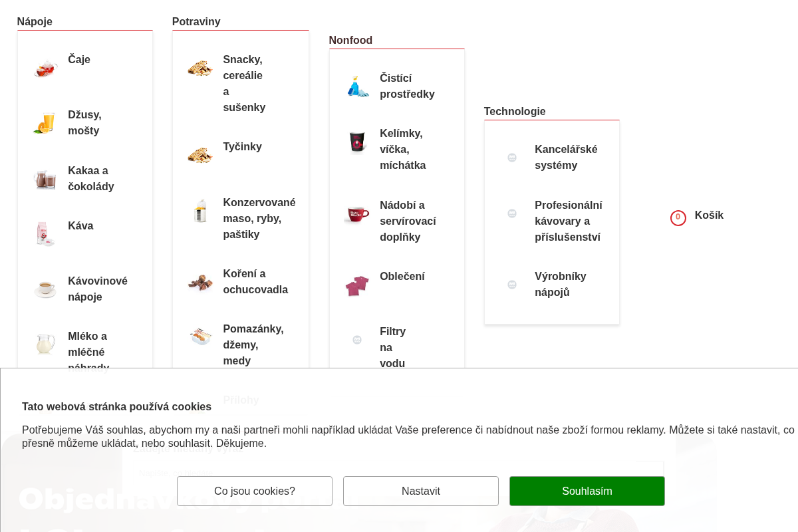Select the red coffee cup icon for Nádobí
This screenshot has height=532, width=798.
coord(358,213)
